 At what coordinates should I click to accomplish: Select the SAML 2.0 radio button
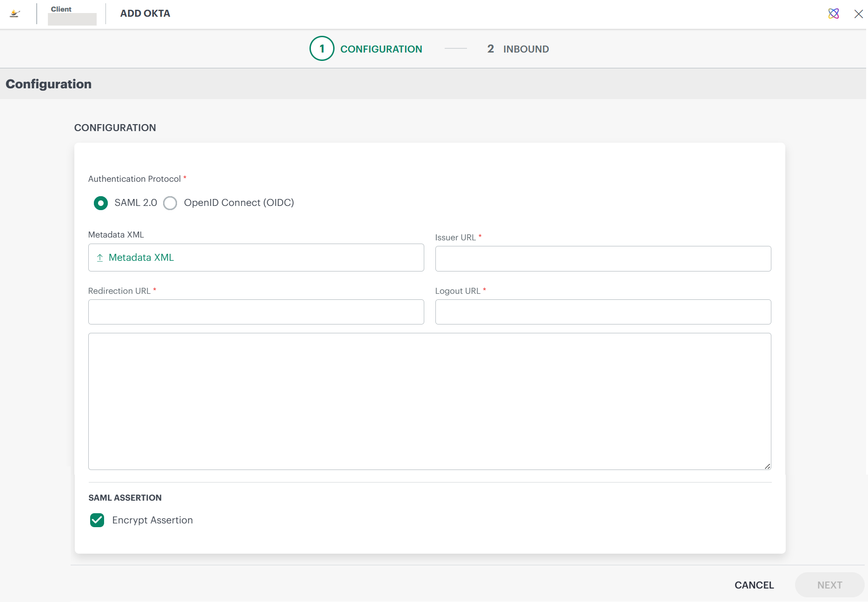tap(101, 203)
